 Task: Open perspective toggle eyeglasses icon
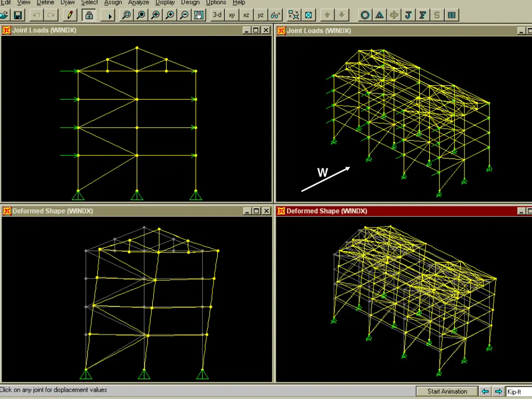[276, 15]
